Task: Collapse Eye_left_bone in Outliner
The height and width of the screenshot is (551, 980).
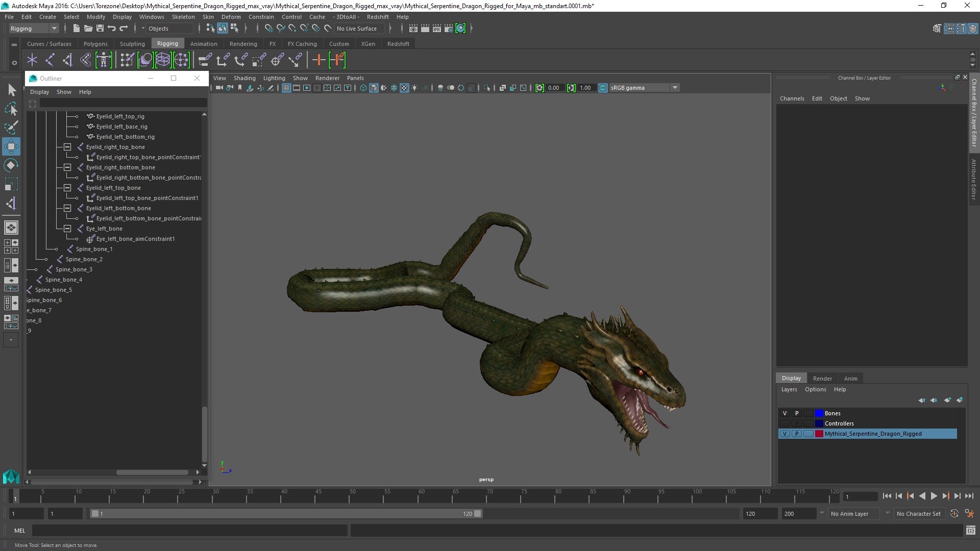Action: 67,229
